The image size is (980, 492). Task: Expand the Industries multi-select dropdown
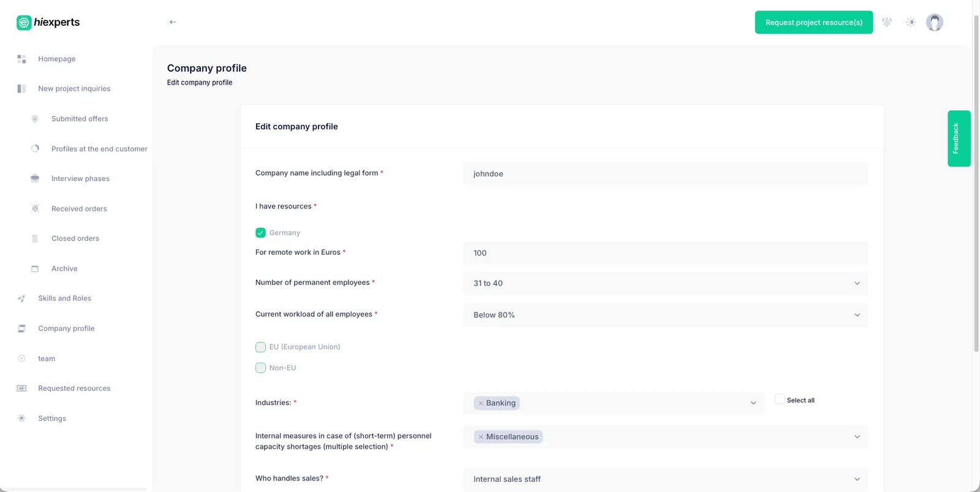[753, 403]
